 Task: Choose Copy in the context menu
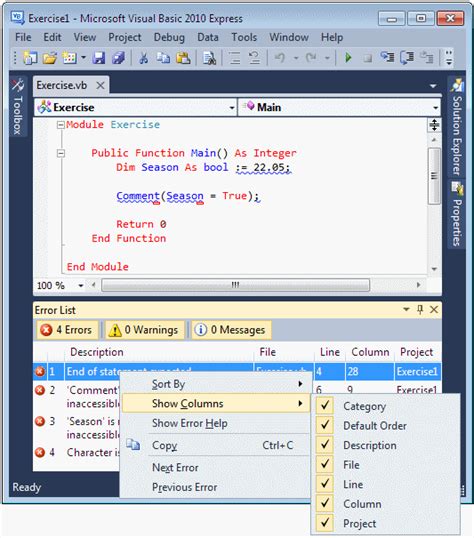[216, 445]
